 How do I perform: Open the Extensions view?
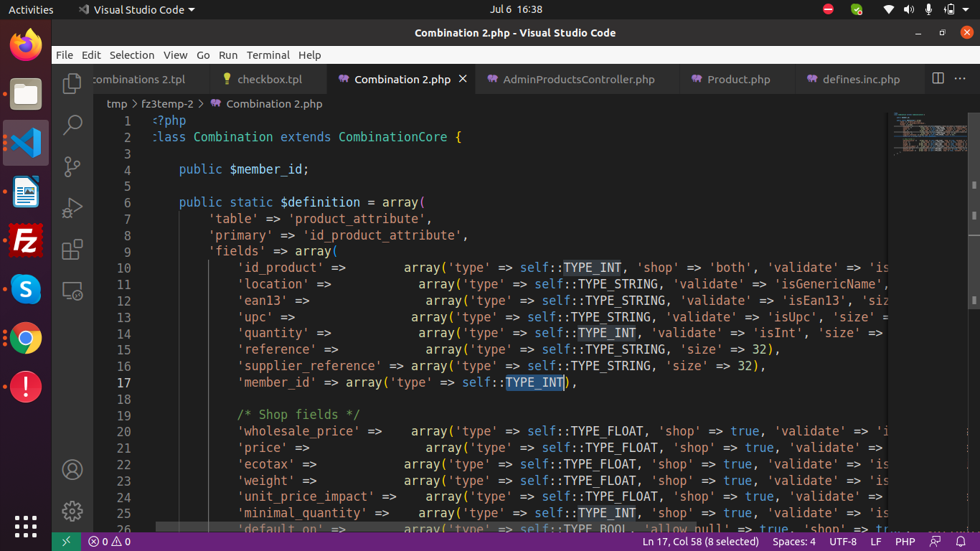[72, 250]
